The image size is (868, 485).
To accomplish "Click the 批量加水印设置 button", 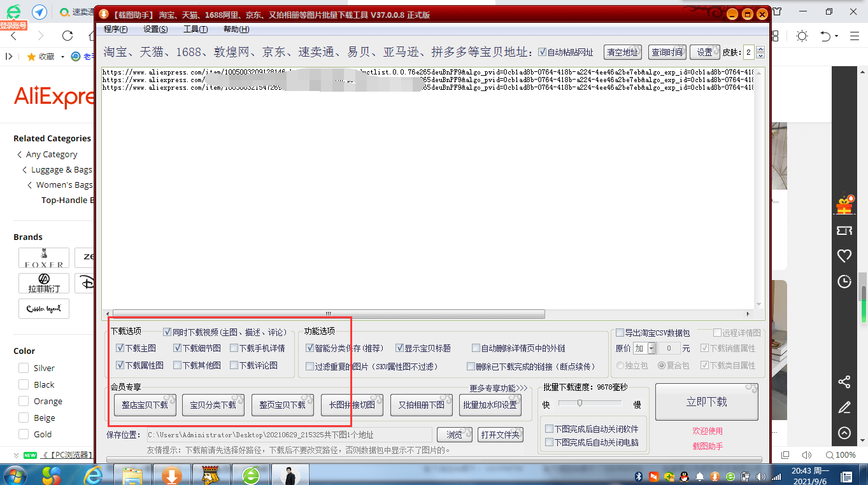I will 490,405.
